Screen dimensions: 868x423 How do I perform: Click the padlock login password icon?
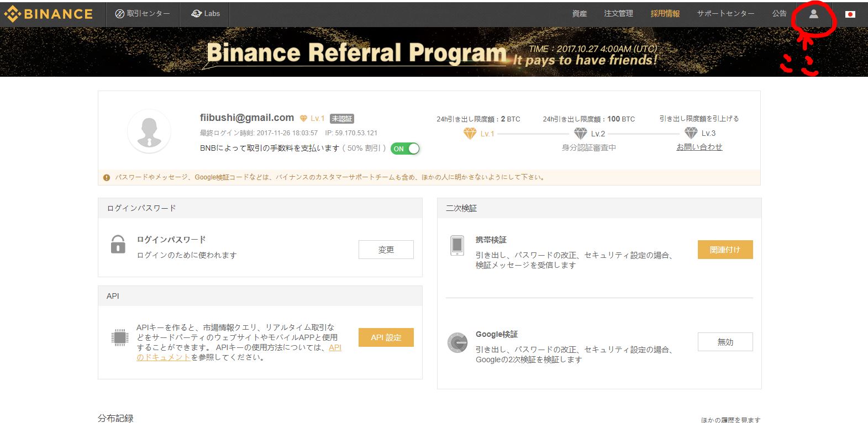(118, 244)
